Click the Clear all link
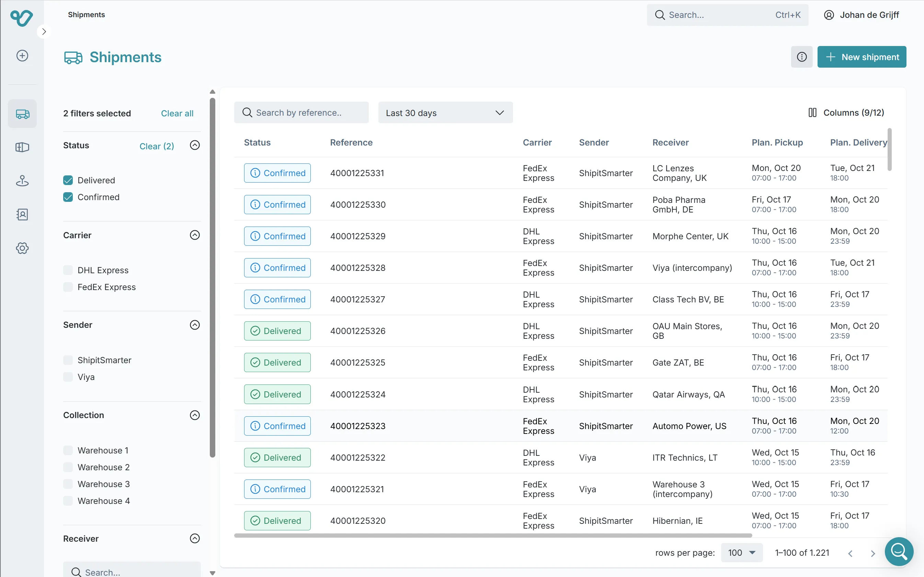Screen dimensions: 924x577 coord(177,113)
